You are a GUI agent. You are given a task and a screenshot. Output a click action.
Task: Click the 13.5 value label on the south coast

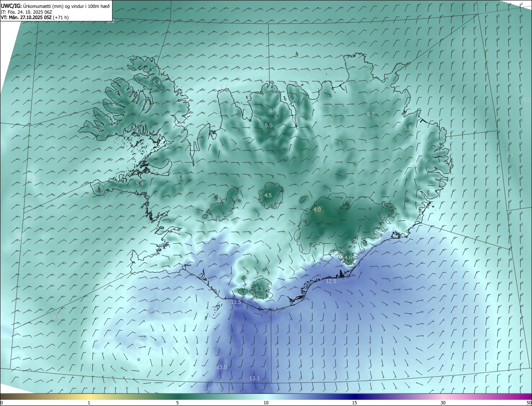(236, 302)
